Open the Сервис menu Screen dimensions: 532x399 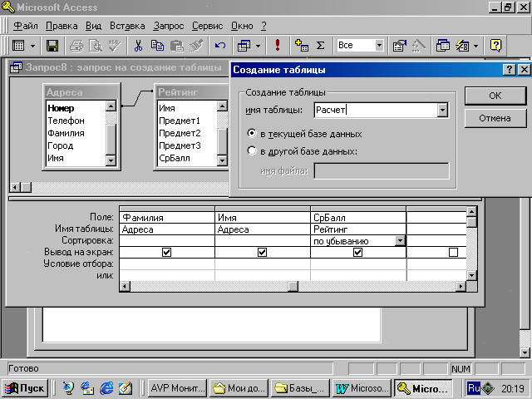208,26
